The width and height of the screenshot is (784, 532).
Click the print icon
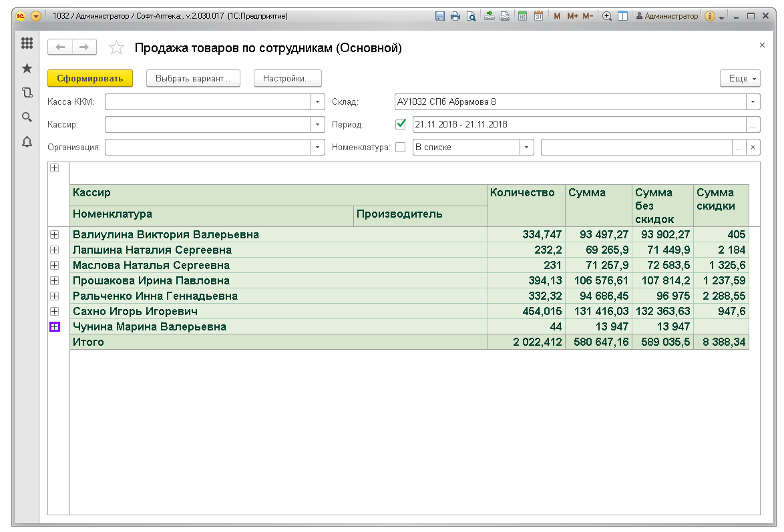tap(455, 16)
